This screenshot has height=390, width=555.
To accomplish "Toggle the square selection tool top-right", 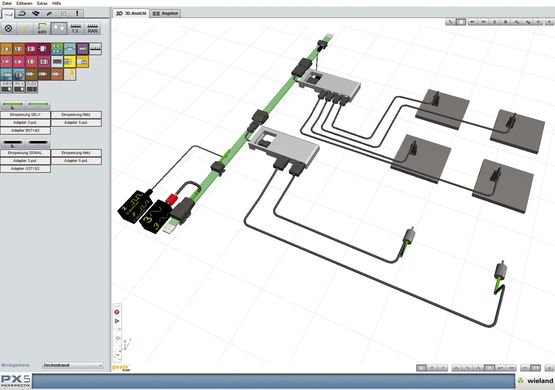I will click(460, 22).
